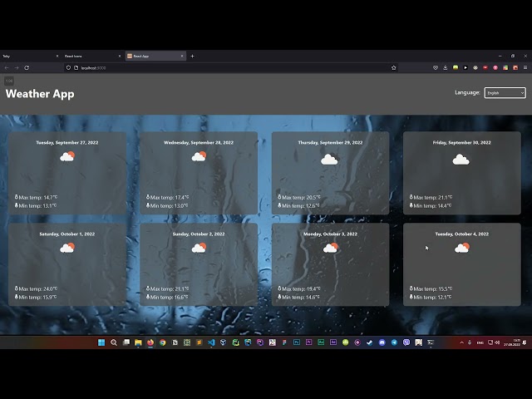Show hidden system tray icons
The height and width of the screenshot is (399, 532).
pyautogui.click(x=462, y=342)
